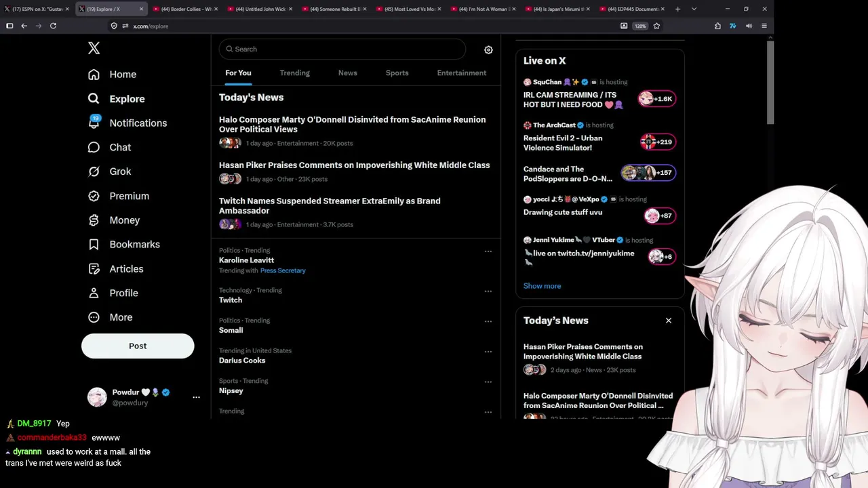Select the For You tab
The image size is (868, 488).
click(x=238, y=73)
